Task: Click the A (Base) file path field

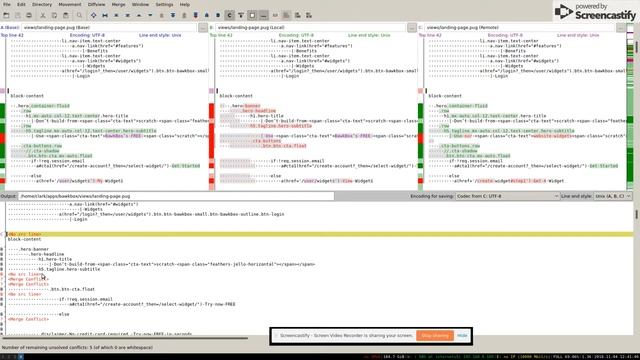Action: click(109, 27)
